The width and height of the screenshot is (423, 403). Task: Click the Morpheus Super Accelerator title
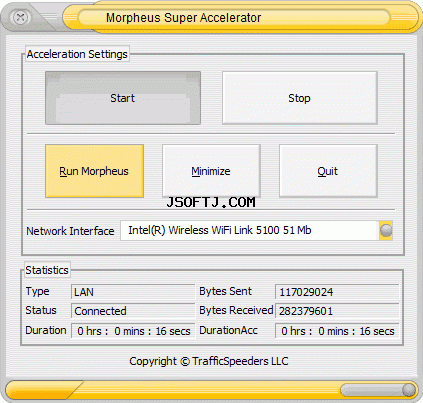[183, 18]
